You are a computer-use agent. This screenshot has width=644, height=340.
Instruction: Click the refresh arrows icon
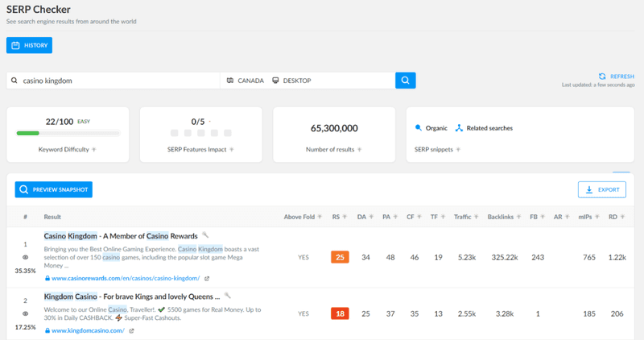[x=602, y=77]
